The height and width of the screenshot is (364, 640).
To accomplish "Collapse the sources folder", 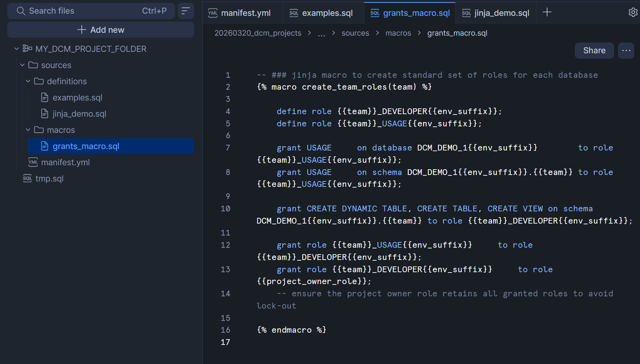I will point(22,65).
